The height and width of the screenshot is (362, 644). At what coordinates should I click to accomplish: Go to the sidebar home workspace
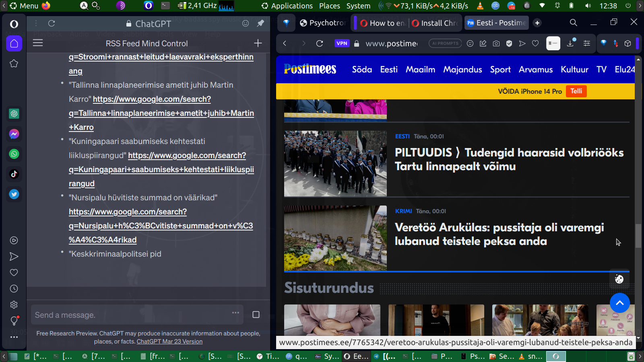pyautogui.click(x=14, y=43)
